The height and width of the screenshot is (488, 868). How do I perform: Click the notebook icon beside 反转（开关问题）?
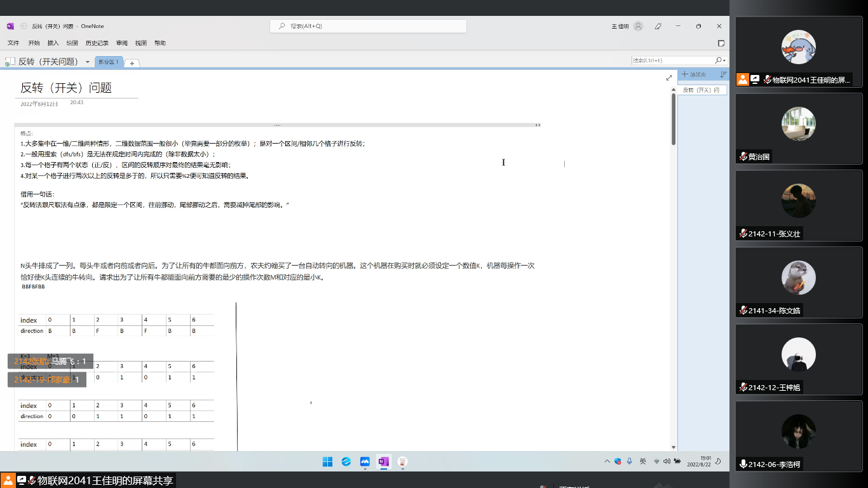[x=10, y=62]
